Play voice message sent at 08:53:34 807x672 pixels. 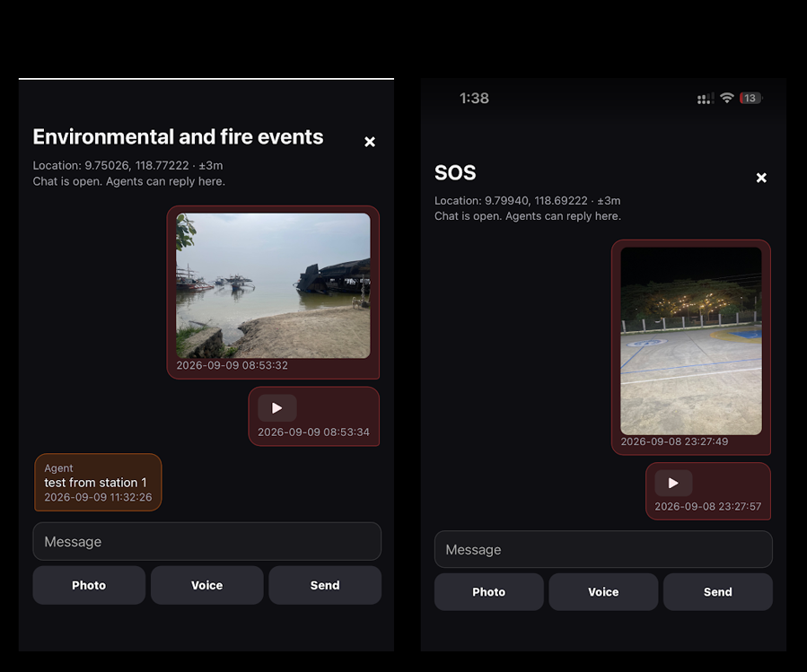276,408
